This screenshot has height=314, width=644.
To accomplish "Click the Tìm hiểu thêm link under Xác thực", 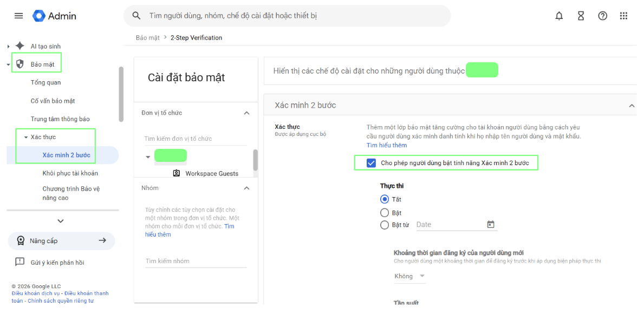I will click(387, 145).
